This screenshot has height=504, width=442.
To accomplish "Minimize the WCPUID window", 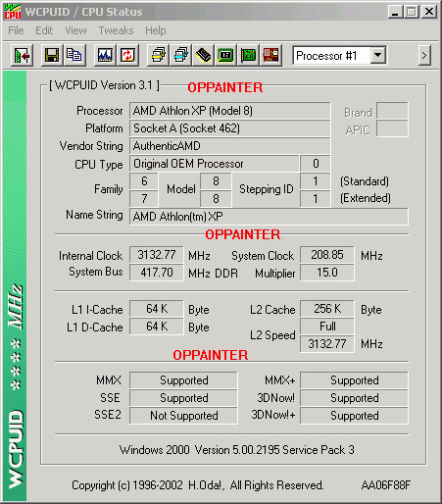I will 395,12.
